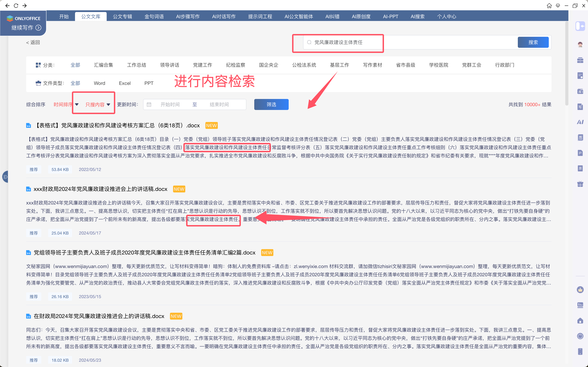The image size is (588, 367).
Task: Select the 全部 category filter
Action: tap(75, 65)
